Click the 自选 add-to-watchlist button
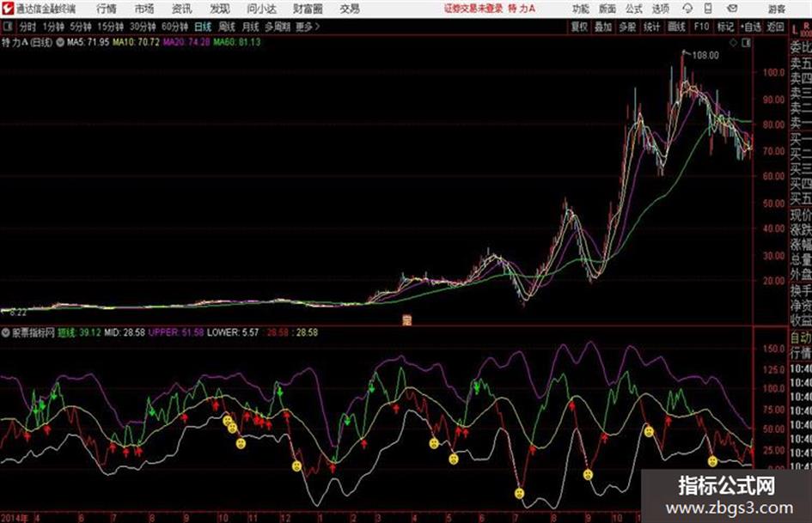This screenshot has width=812, height=523. click(750, 27)
